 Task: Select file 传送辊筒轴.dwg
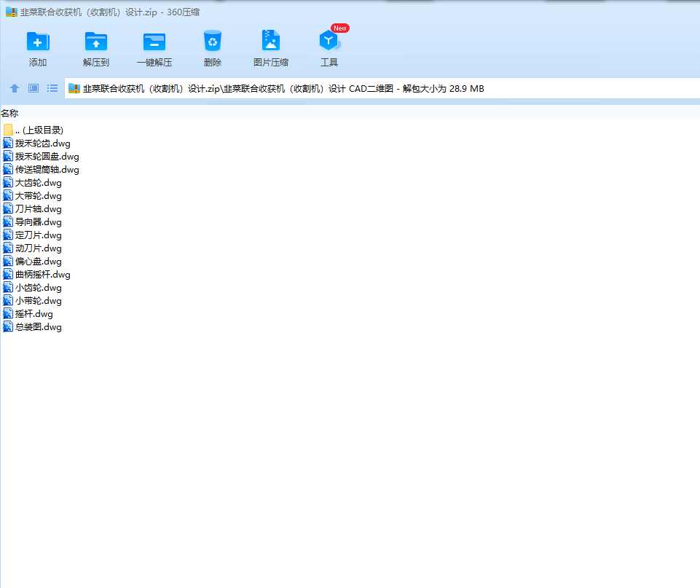point(41,170)
